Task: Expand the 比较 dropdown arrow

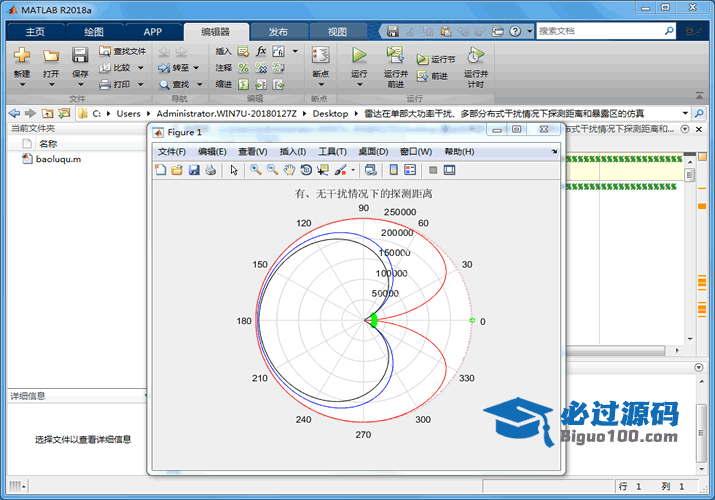Action: pos(140,68)
